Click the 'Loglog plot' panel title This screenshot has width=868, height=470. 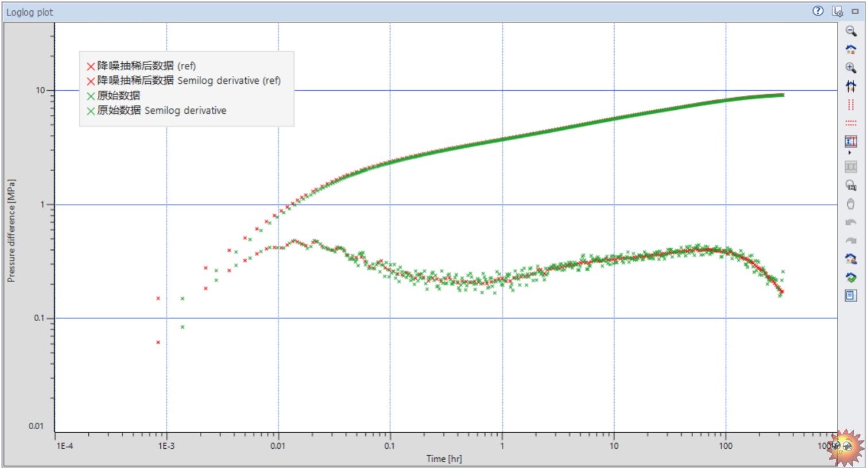pos(29,12)
